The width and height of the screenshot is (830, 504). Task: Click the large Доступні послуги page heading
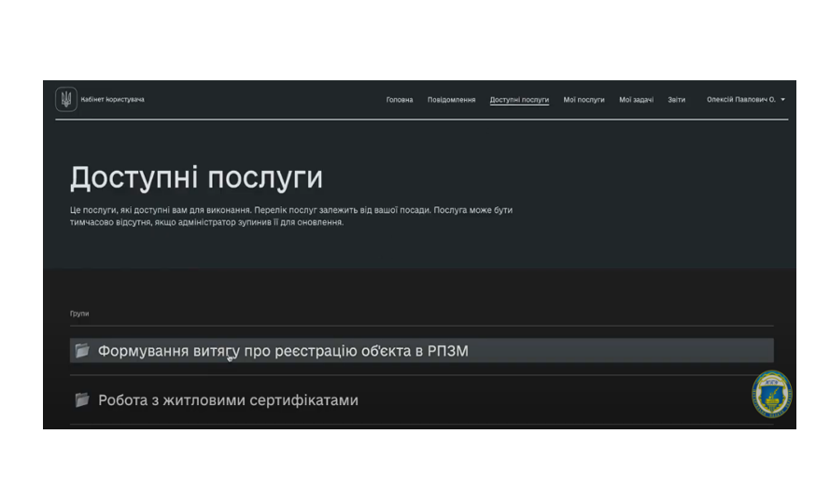[x=196, y=178]
